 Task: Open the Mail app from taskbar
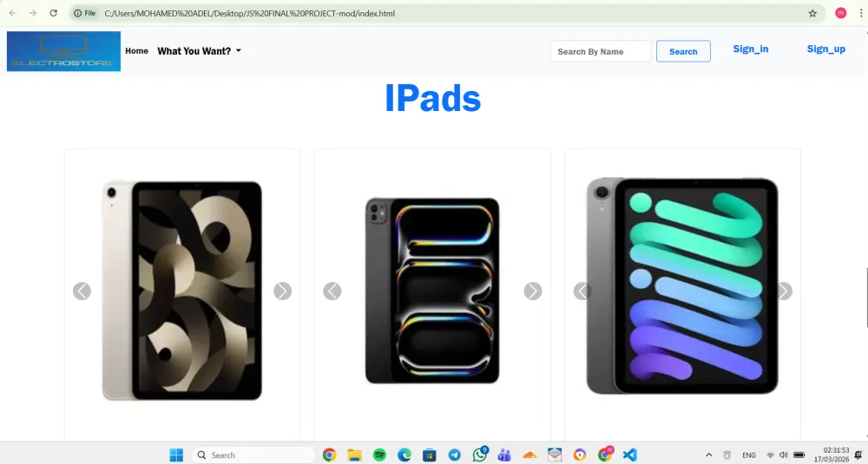(x=555, y=454)
